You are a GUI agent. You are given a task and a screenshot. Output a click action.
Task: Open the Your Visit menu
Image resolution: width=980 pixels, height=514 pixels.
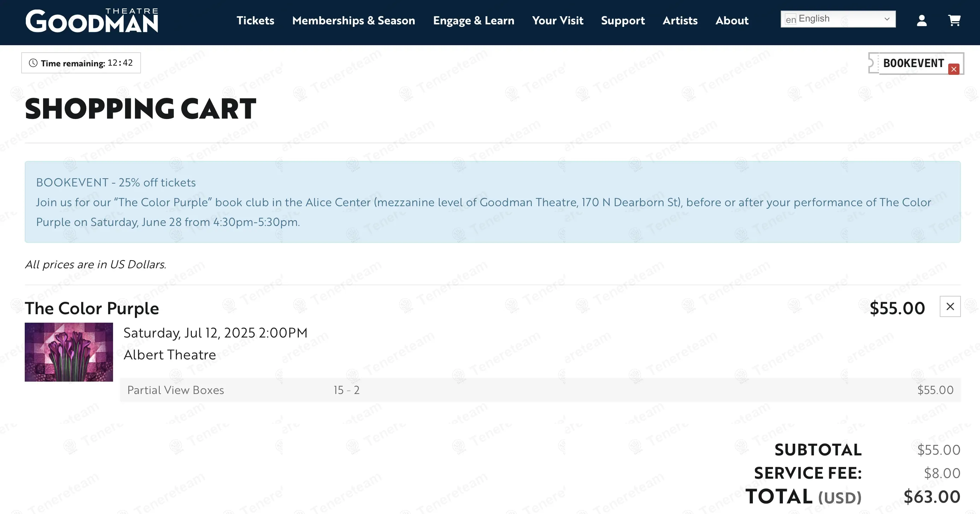click(x=557, y=20)
